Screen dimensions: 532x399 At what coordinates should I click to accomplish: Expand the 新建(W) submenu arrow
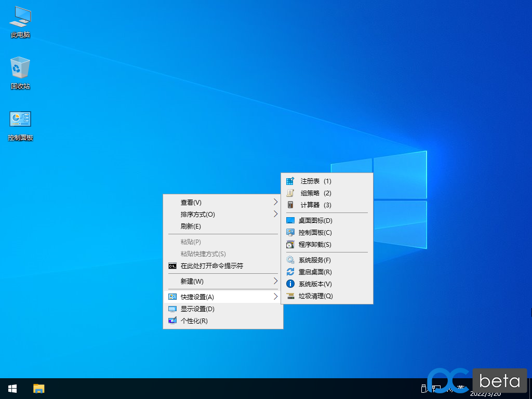(275, 281)
